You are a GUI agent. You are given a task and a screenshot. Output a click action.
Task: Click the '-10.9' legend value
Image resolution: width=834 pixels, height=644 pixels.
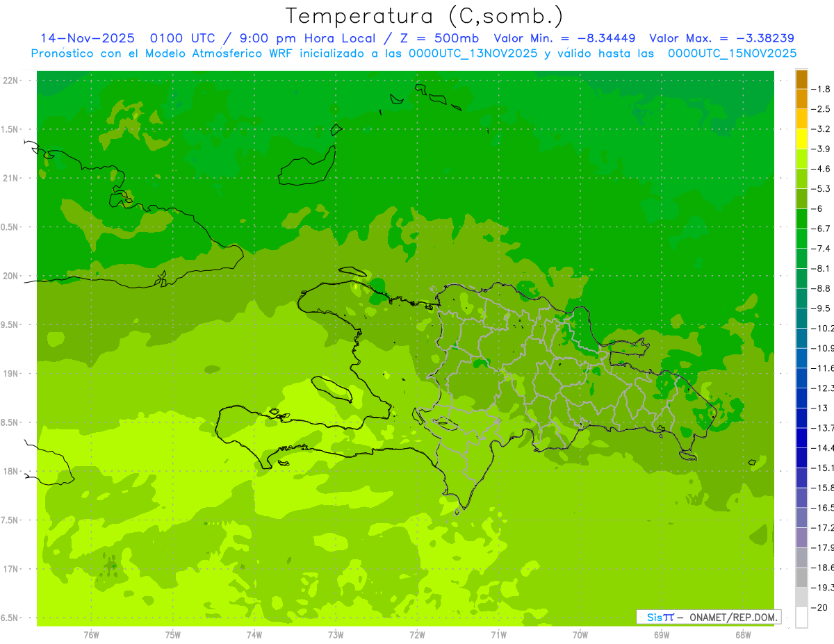click(x=823, y=348)
